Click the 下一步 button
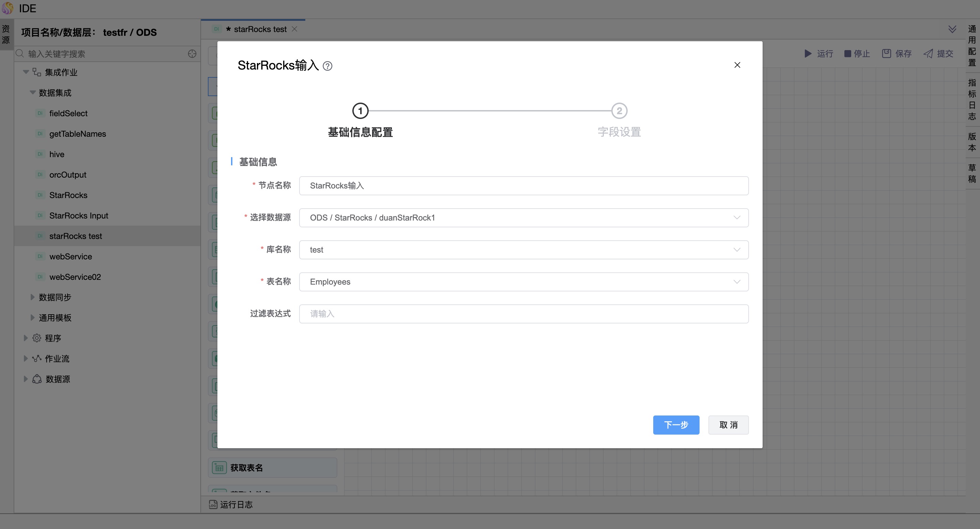The height and width of the screenshot is (529, 980). (676, 425)
